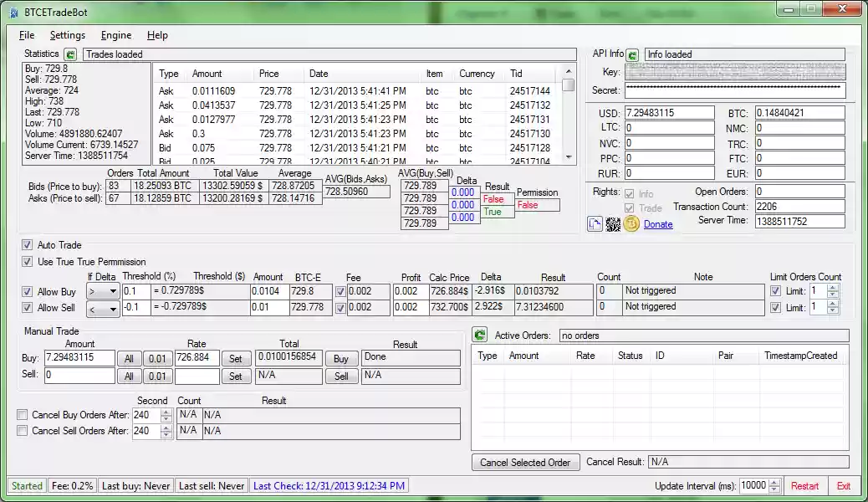Click the trades list scrollbar down arrow
This screenshot has width=868, height=502.
click(x=568, y=157)
